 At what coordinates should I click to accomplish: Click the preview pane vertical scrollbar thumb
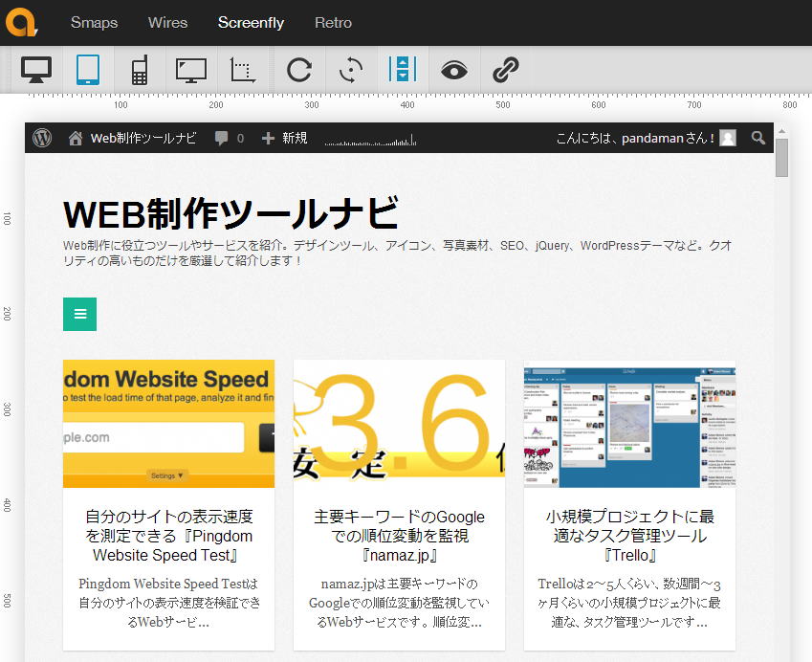coord(781,158)
